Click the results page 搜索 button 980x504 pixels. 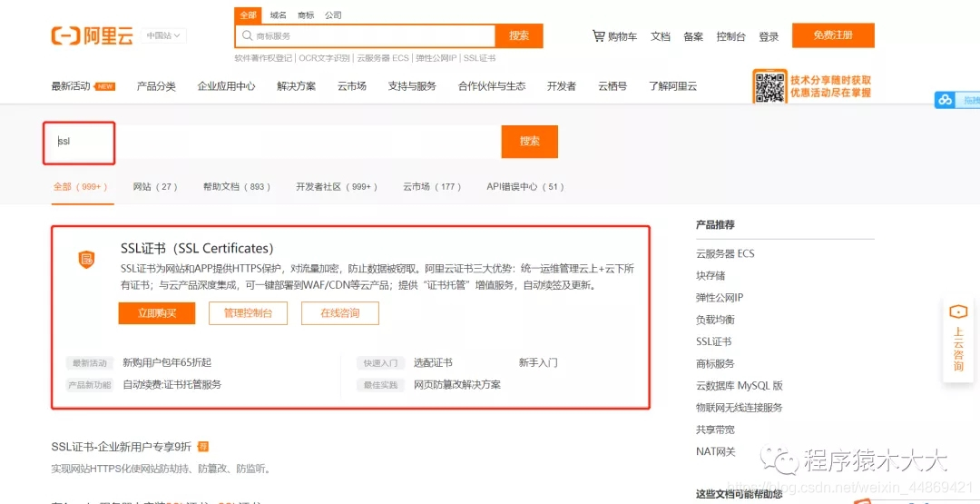pos(529,142)
